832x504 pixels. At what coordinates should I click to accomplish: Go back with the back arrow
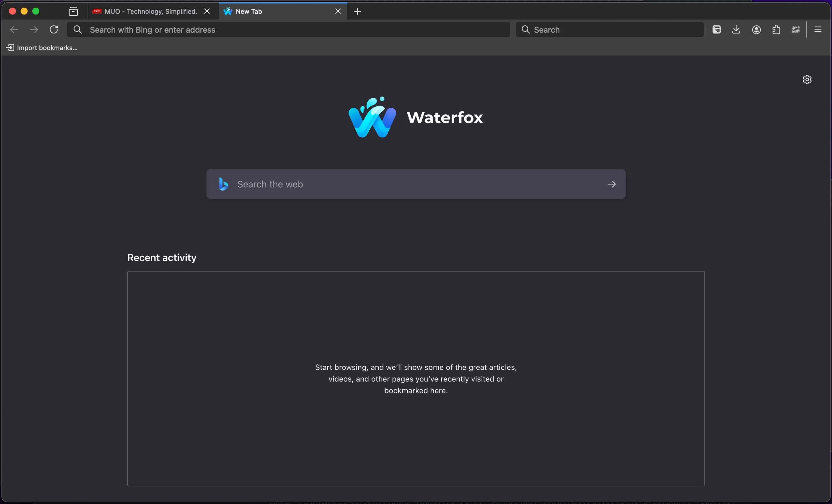click(x=14, y=30)
